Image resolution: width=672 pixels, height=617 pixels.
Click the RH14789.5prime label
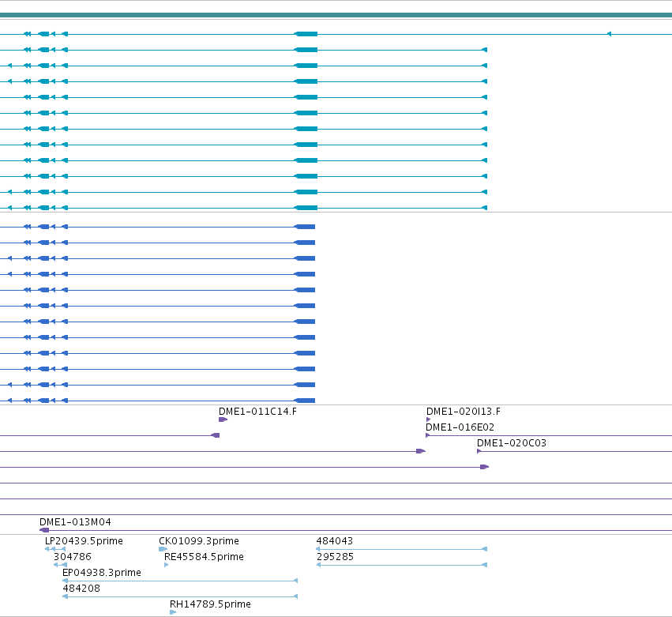(210, 604)
